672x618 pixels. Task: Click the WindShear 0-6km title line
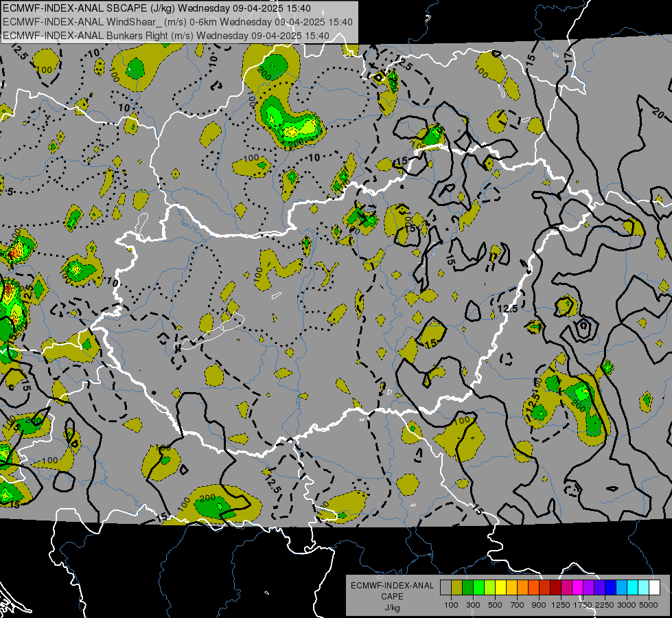coord(177,22)
